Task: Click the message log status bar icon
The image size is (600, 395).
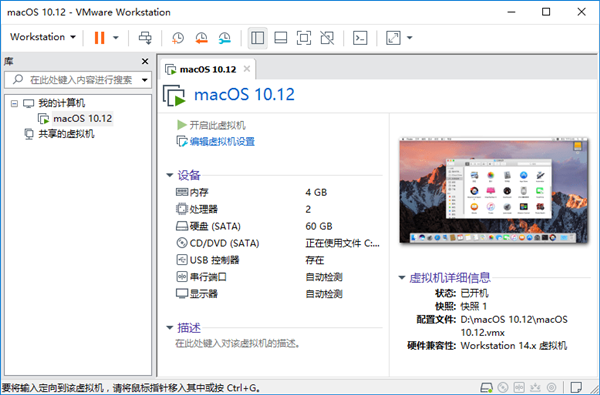Action: (x=576, y=387)
